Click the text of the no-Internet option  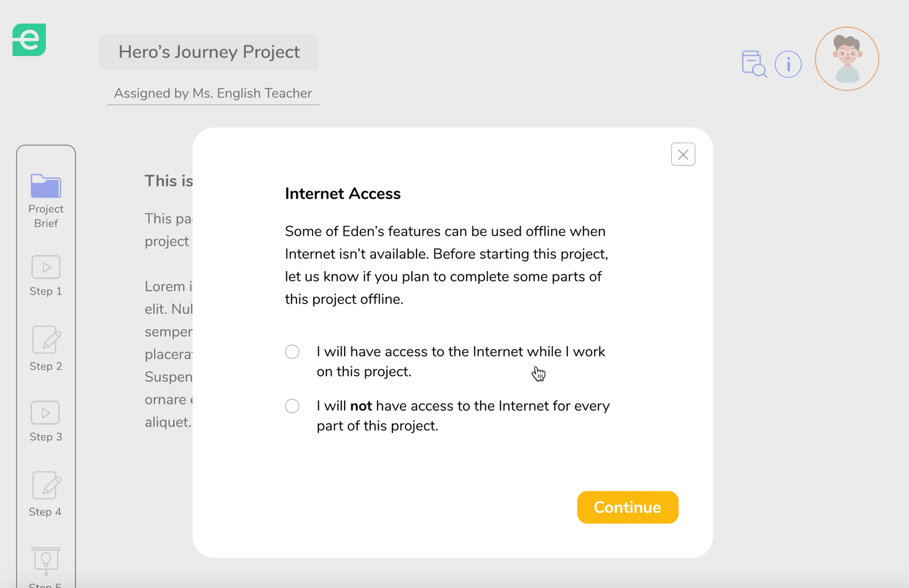(x=463, y=416)
